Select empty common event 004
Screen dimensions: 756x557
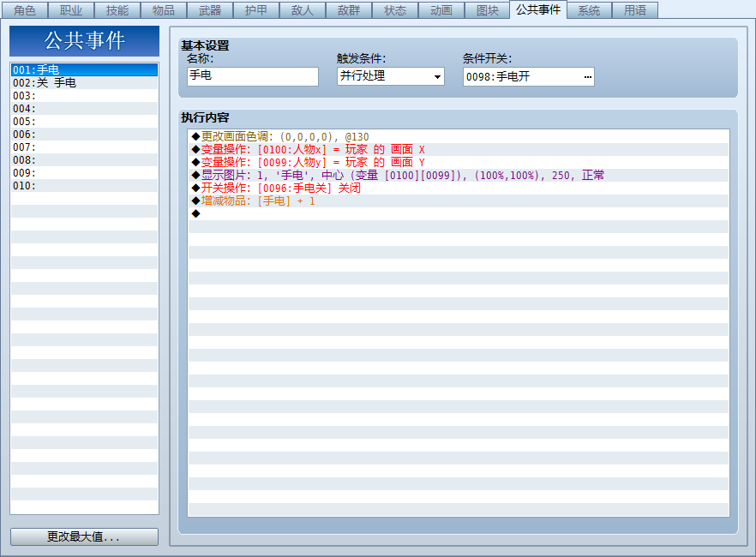[84, 109]
